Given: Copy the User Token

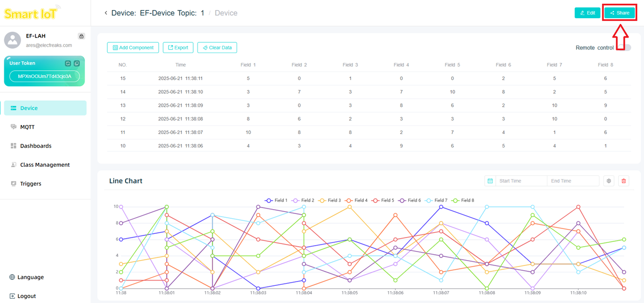Looking at the screenshot, I should point(77,63).
